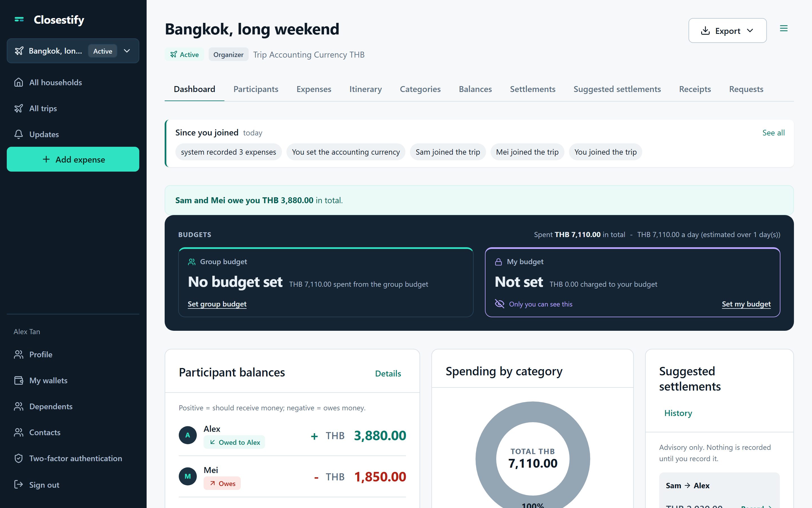Open the hamburger menu icon
Image resolution: width=812 pixels, height=508 pixels.
(784, 29)
